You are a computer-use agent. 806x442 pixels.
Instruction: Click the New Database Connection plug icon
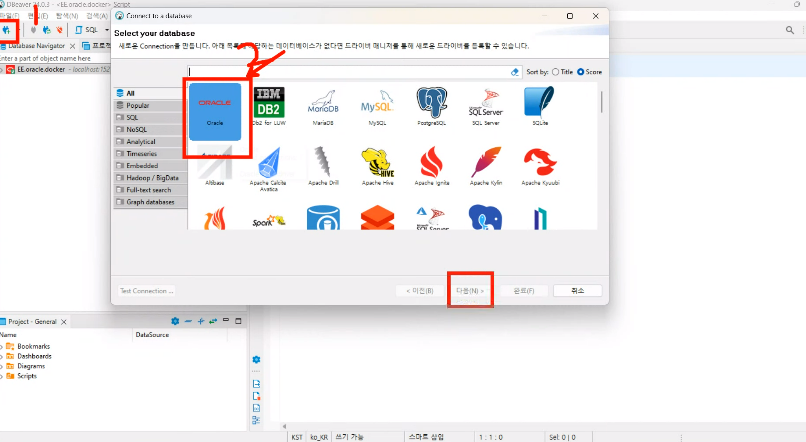[6, 30]
